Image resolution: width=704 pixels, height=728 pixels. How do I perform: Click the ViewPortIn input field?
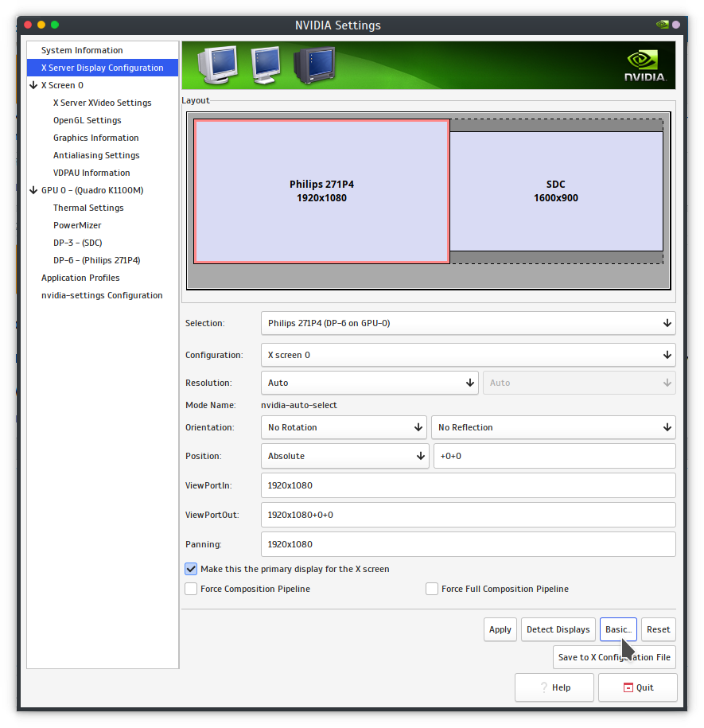pyautogui.click(x=468, y=485)
